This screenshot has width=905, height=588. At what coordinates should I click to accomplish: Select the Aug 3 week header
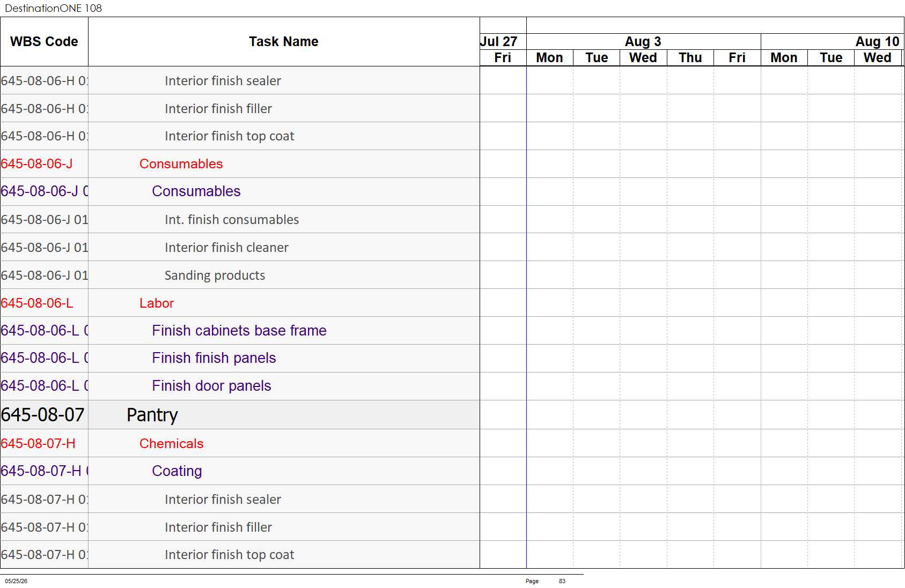click(643, 41)
